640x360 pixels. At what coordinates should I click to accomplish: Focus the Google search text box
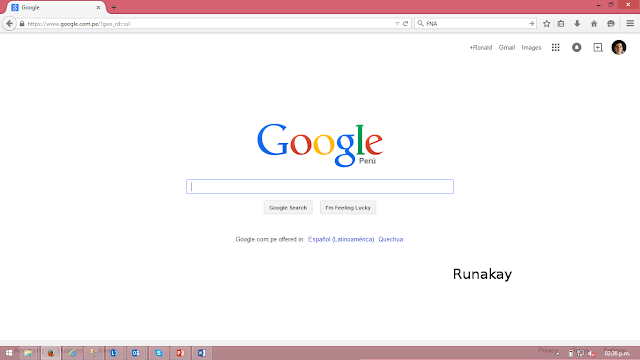tap(320, 187)
